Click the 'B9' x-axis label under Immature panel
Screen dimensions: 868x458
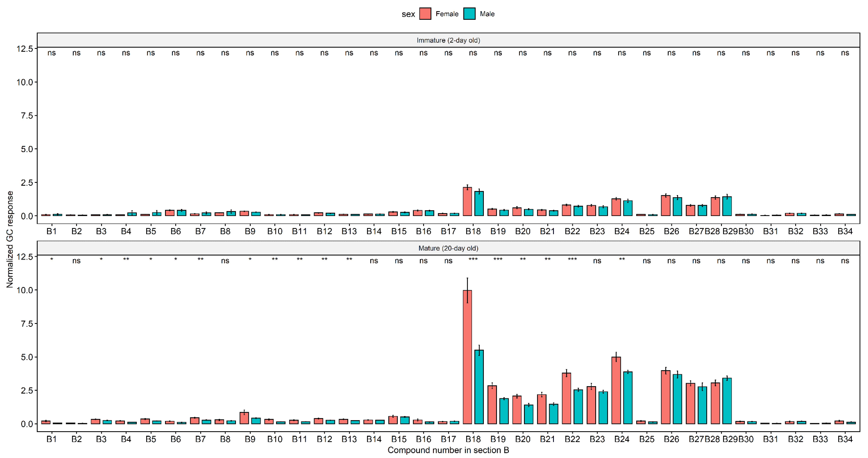pos(250,231)
